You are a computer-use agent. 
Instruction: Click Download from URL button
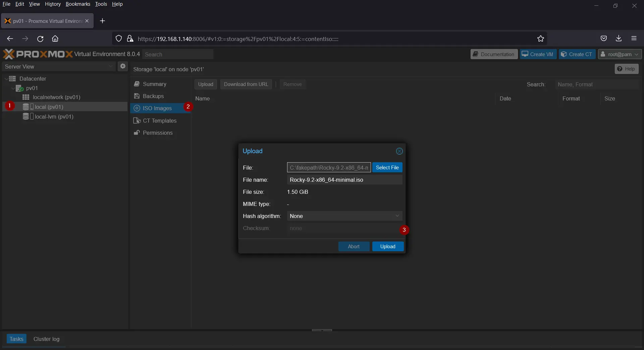[246, 84]
